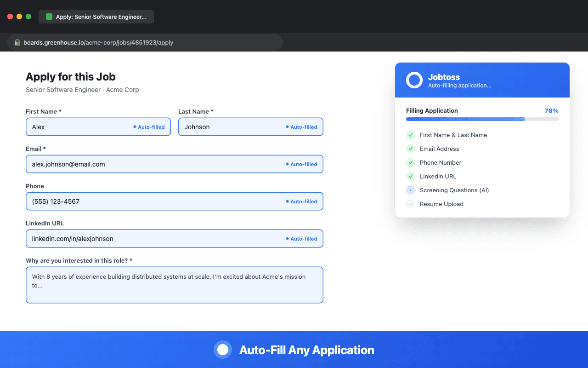Click the Email field with alex.johnson@email.com
Image resolution: width=588 pixels, height=368 pixels.
(x=175, y=164)
